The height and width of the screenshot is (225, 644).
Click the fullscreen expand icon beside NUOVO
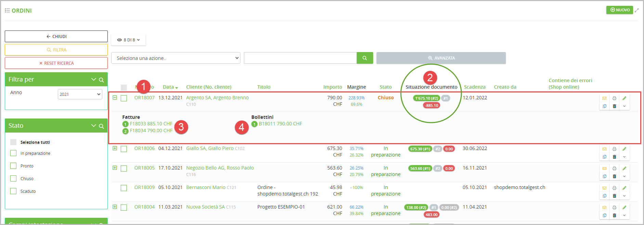click(636, 10)
